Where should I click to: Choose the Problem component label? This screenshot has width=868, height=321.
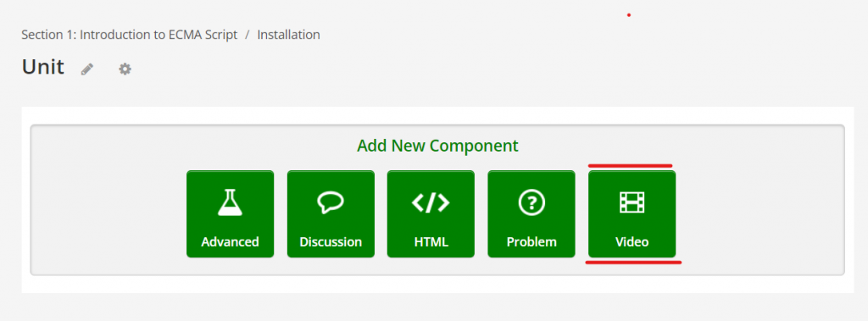(x=531, y=242)
